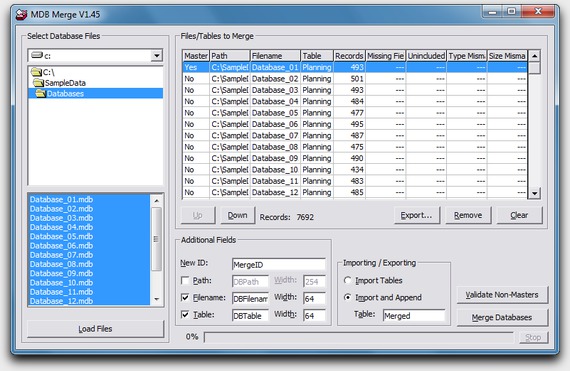570x371 pixels.
Task: Click the Table column header
Action: (x=317, y=56)
